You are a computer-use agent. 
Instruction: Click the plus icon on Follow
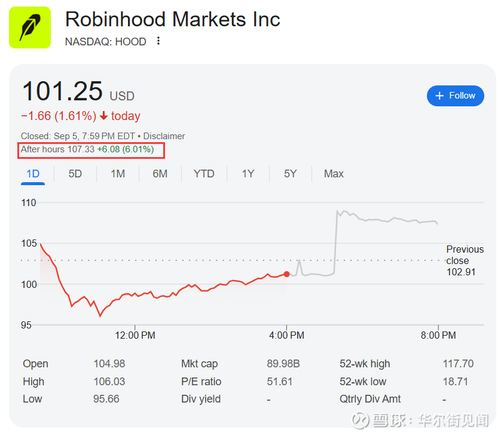pos(439,96)
